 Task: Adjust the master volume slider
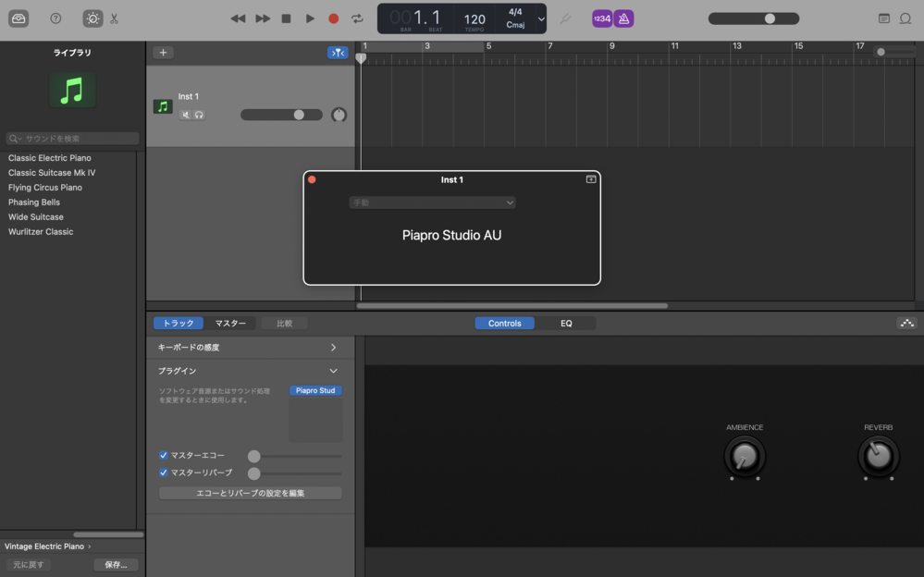point(754,18)
